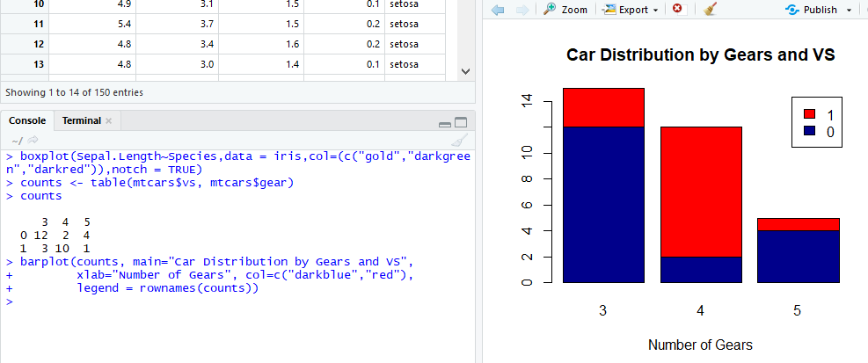The image size is (868, 363).
Task: Switch to the Terminal tab
Action: (82, 120)
